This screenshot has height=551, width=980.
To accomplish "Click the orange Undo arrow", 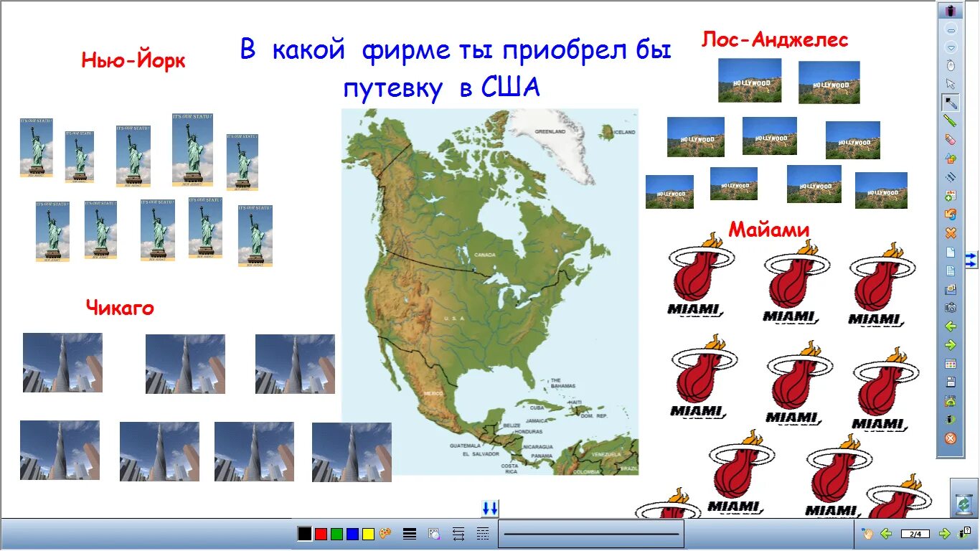I will [x=951, y=215].
